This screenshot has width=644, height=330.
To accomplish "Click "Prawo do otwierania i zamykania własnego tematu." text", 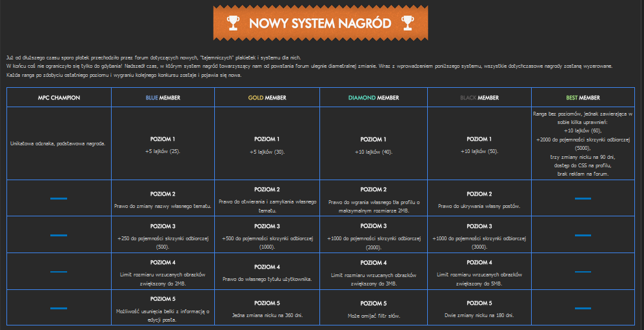I will pos(267,206).
